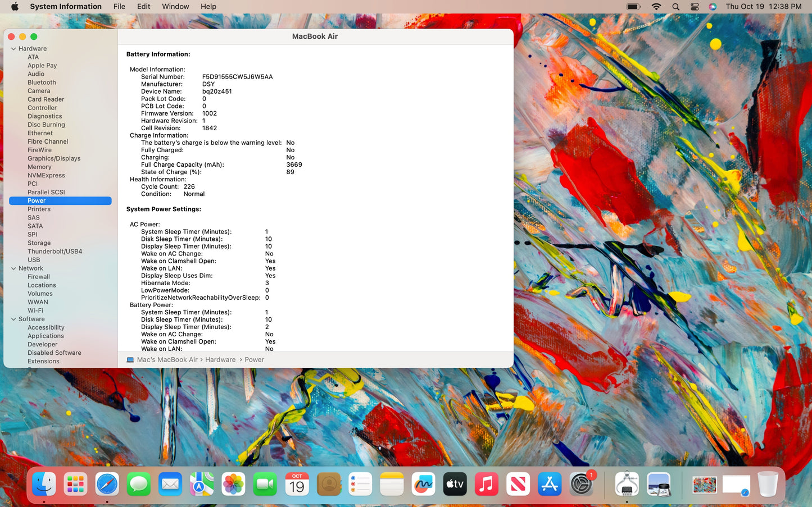Launch Freeform from the Dock
812x507 pixels.
click(x=423, y=483)
